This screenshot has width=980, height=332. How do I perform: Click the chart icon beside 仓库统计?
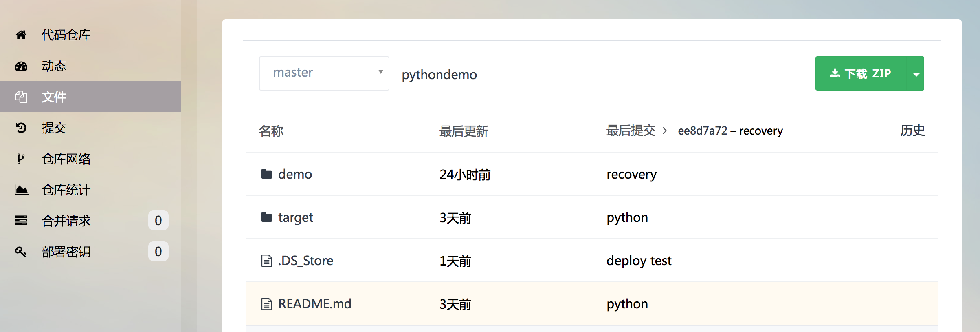coord(21,190)
